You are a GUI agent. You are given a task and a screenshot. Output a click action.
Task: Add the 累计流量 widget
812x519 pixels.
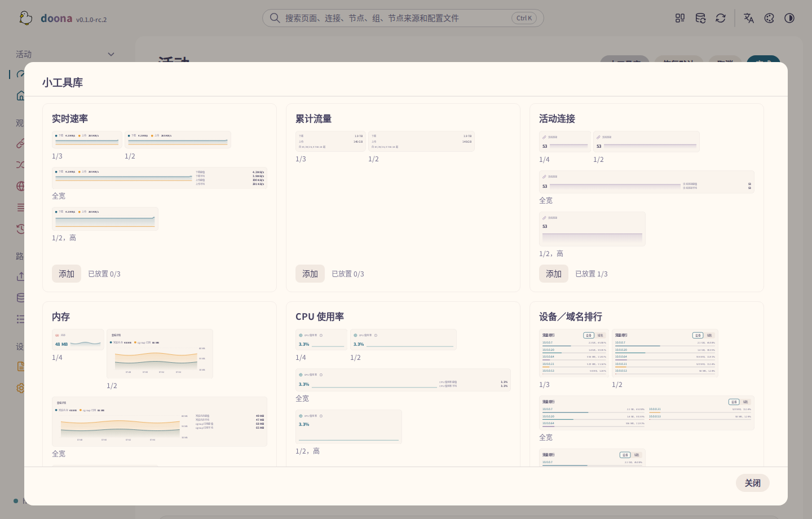pyautogui.click(x=310, y=274)
